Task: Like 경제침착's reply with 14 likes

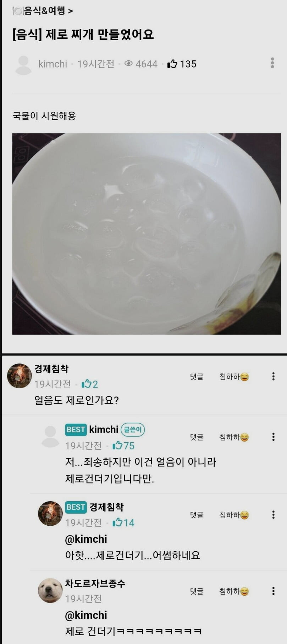Action: pyautogui.click(x=117, y=523)
